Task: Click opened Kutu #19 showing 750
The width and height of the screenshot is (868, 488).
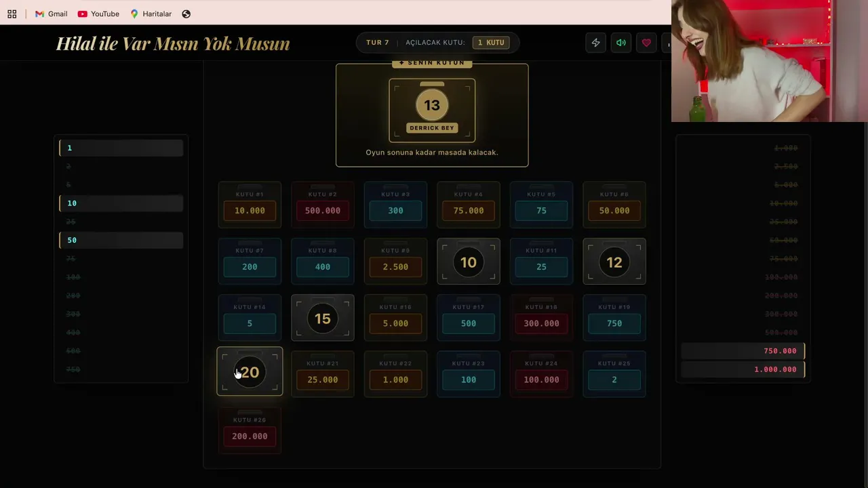Action: (614, 318)
